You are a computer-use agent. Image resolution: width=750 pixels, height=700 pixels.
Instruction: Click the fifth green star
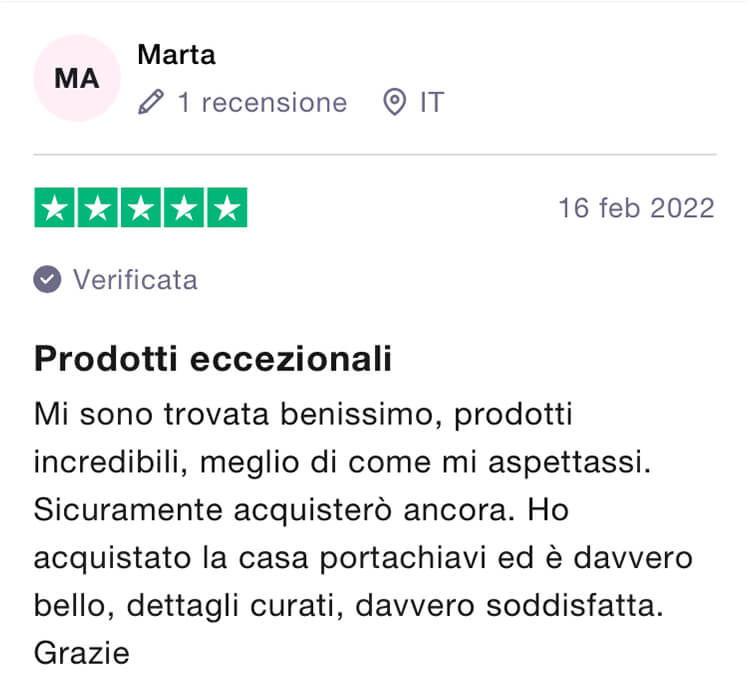point(227,208)
